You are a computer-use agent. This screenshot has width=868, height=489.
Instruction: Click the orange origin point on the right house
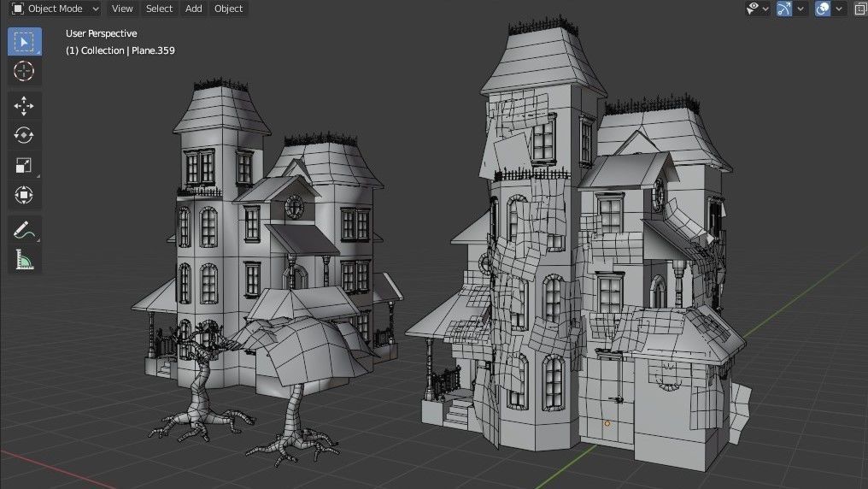[607, 424]
